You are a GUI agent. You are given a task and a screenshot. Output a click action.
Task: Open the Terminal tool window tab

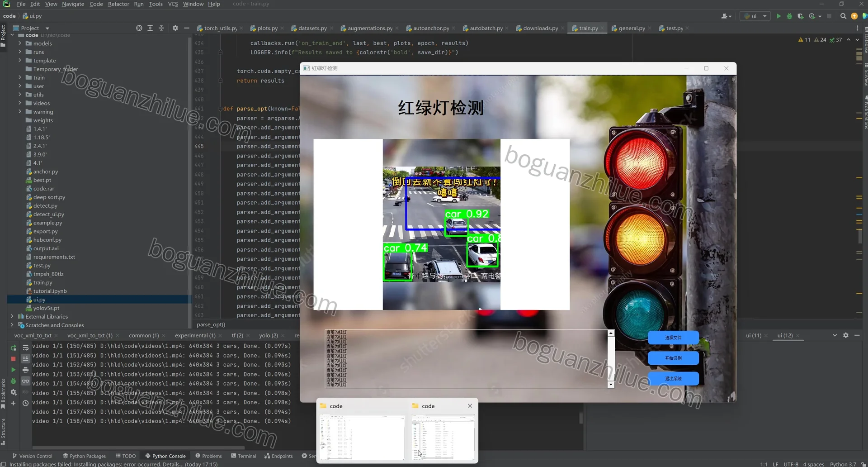pyautogui.click(x=243, y=456)
